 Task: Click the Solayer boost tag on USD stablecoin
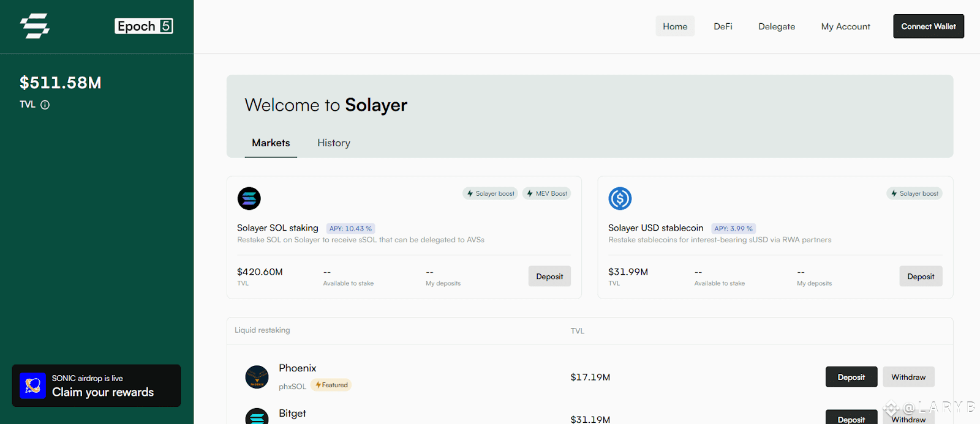coord(914,193)
